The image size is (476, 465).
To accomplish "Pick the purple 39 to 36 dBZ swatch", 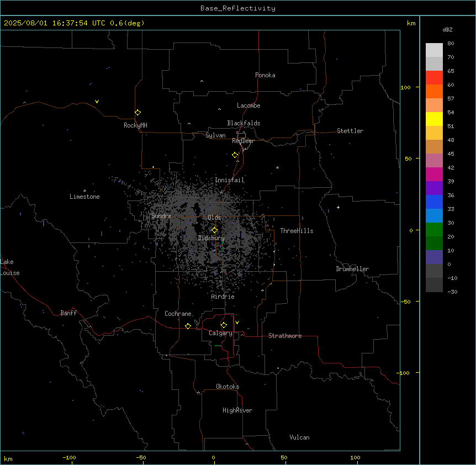I will 434,188.
